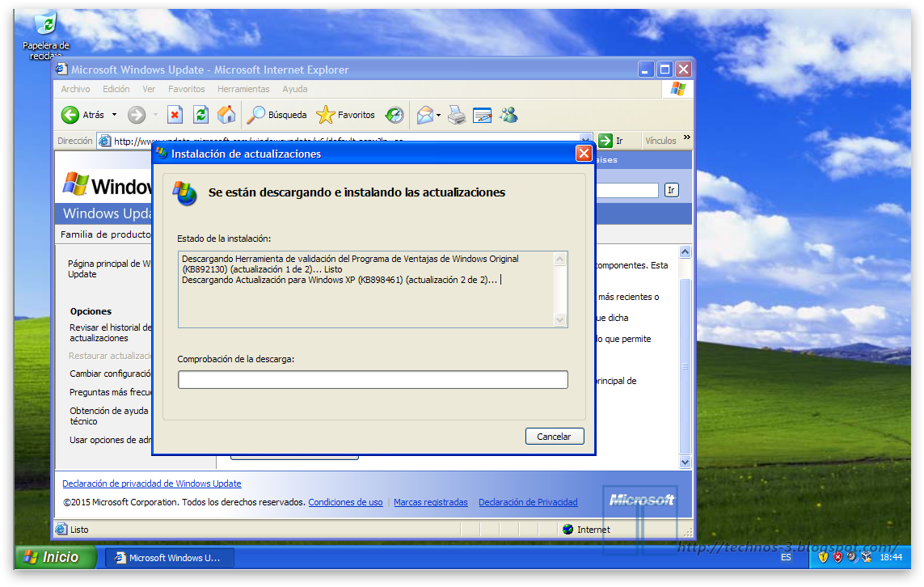
Task: Open the browser home page icon
Action: point(227,115)
